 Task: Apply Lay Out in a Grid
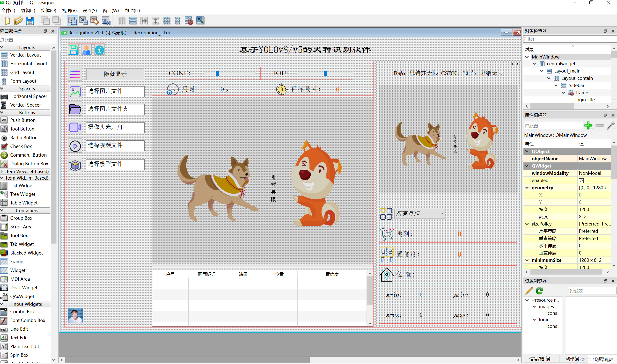[166, 21]
